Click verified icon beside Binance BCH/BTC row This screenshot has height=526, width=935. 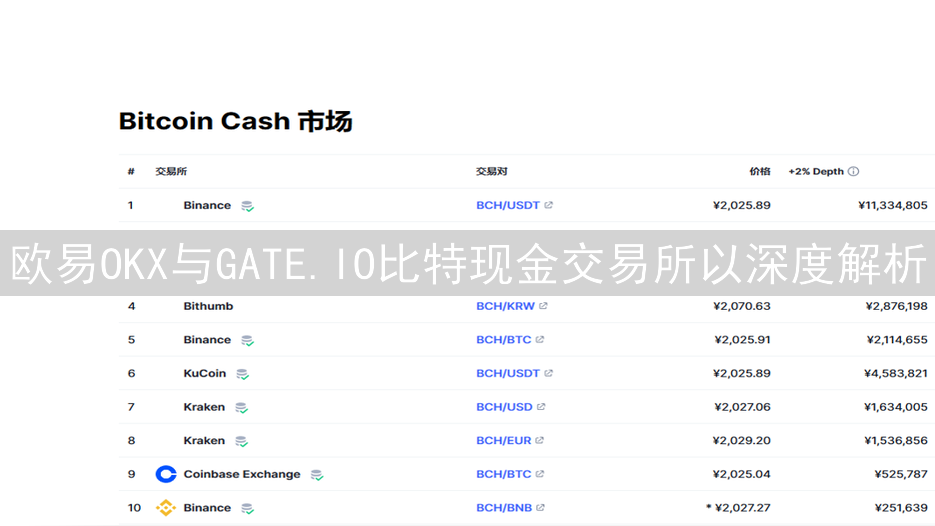click(x=247, y=341)
